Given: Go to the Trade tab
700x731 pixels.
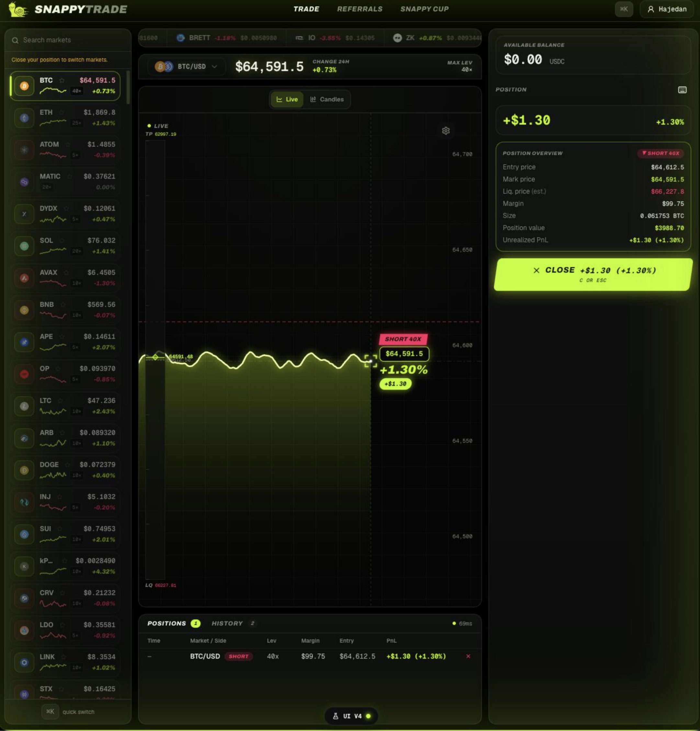Looking at the screenshot, I should click(x=306, y=9).
